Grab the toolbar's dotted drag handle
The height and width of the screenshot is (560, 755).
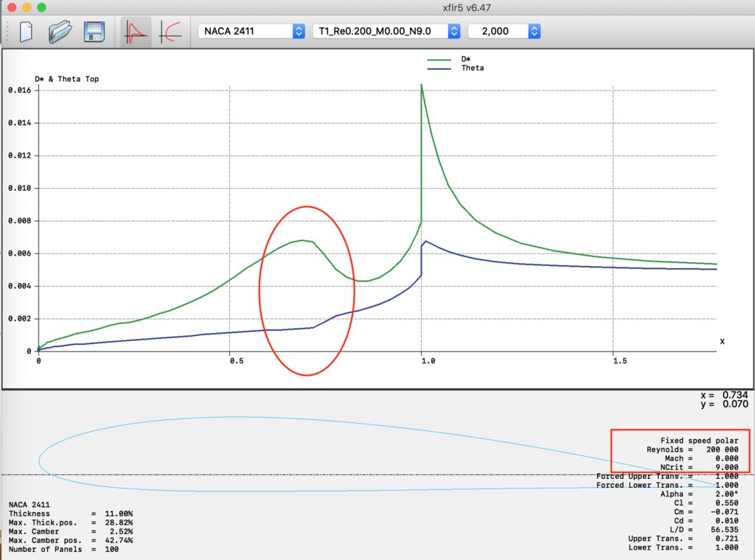[x=7, y=32]
